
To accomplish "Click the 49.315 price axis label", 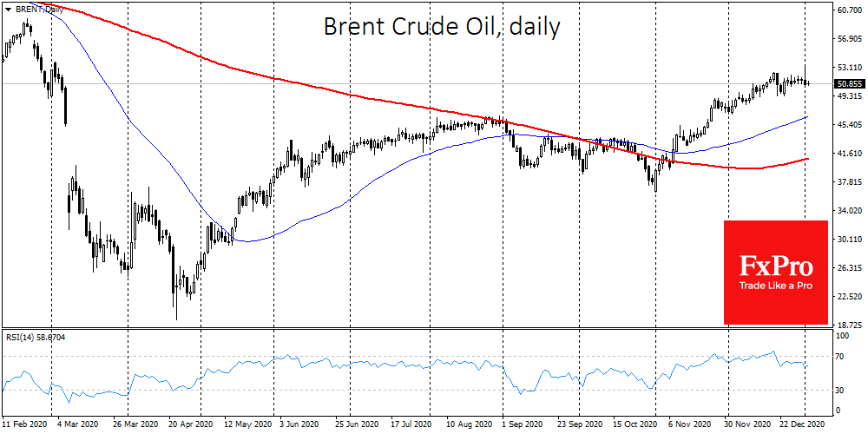I will (x=848, y=96).
